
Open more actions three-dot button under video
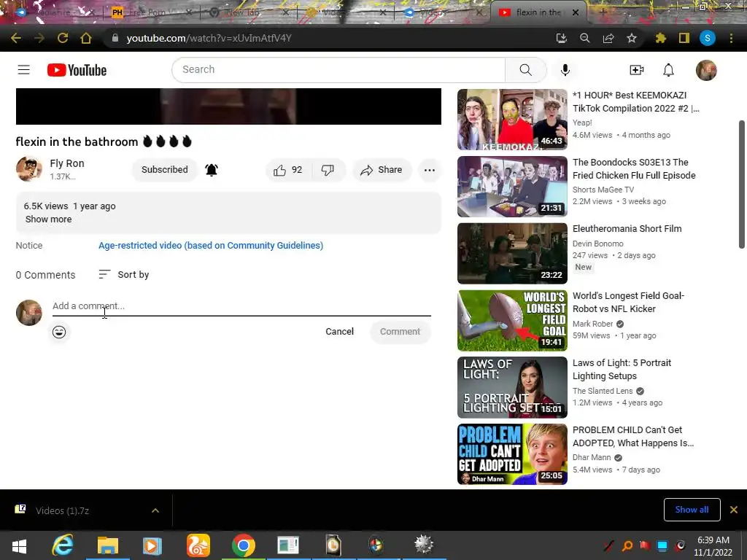429,170
